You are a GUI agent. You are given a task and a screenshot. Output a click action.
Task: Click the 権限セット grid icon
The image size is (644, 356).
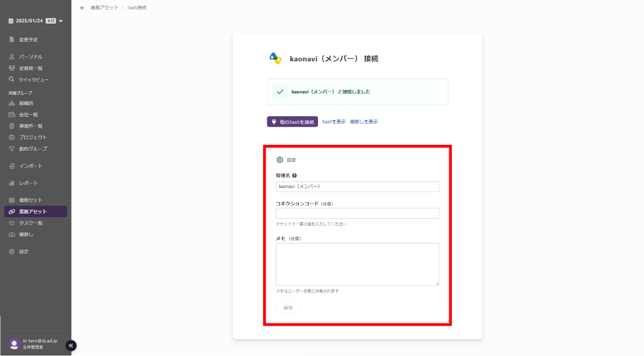point(12,200)
